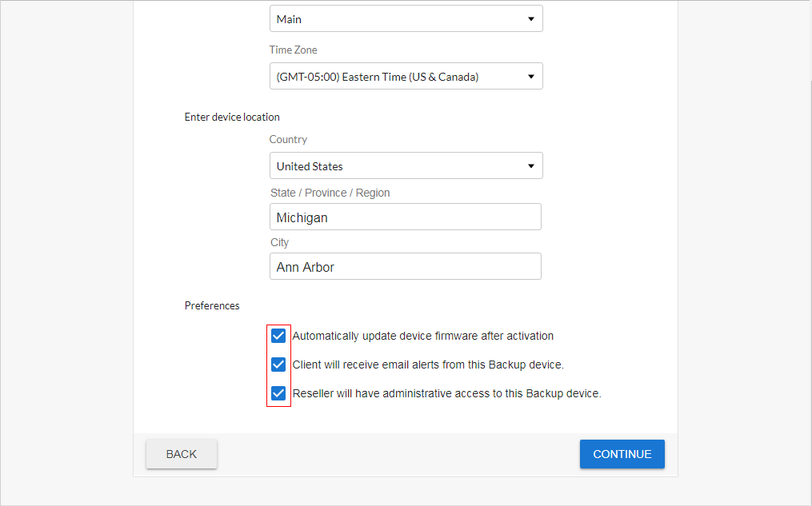
Task: Go back with the BACK button
Action: pyautogui.click(x=182, y=454)
